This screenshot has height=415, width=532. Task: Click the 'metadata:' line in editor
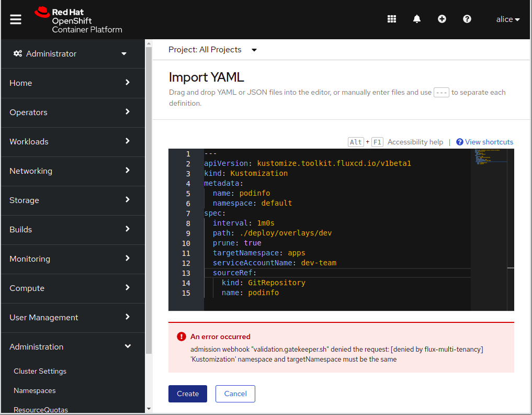223,184
